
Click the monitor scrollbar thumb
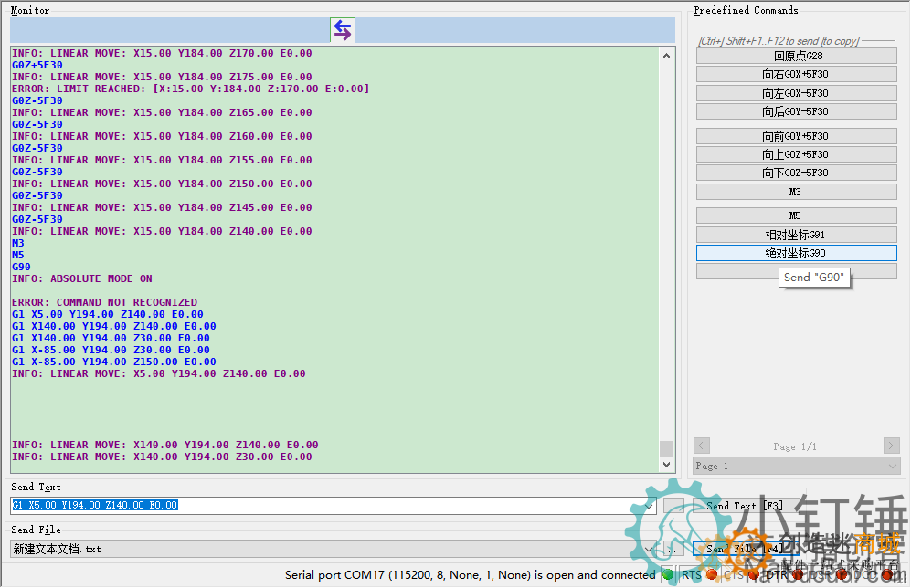666,448
